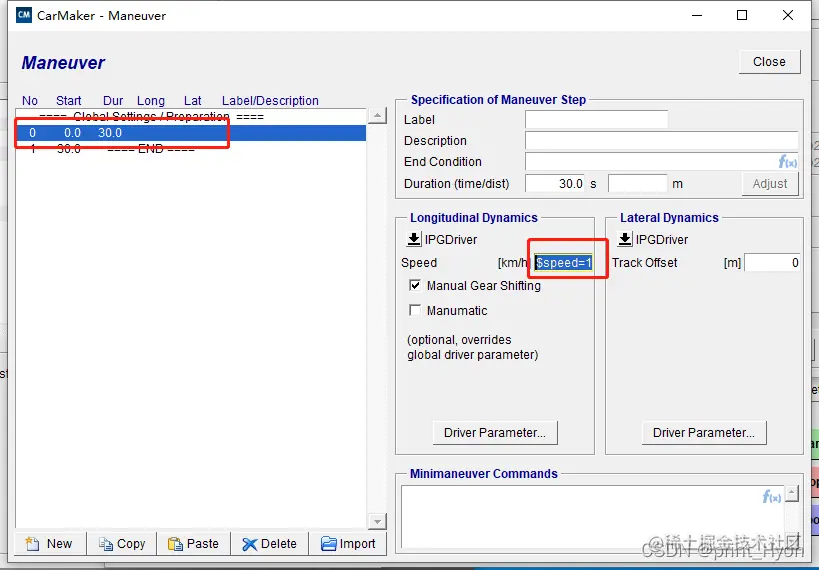Click the Adjust button
The image size is (819, 570).
770,184
